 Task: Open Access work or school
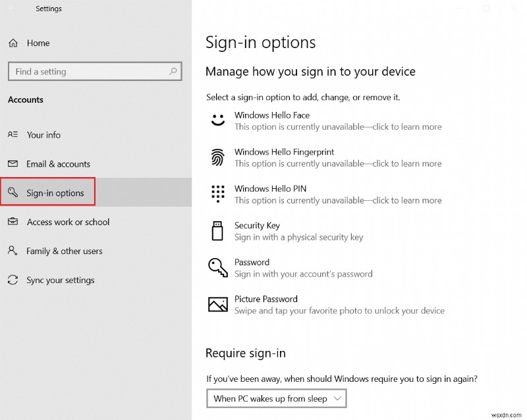(96, 222)
